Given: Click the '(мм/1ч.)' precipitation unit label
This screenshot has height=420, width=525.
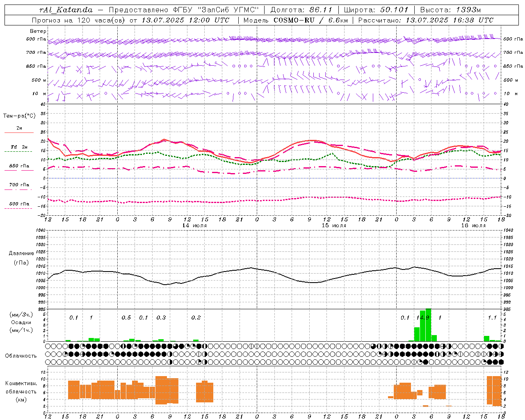Looking at the screenshot, I should [x=21, y=330].
